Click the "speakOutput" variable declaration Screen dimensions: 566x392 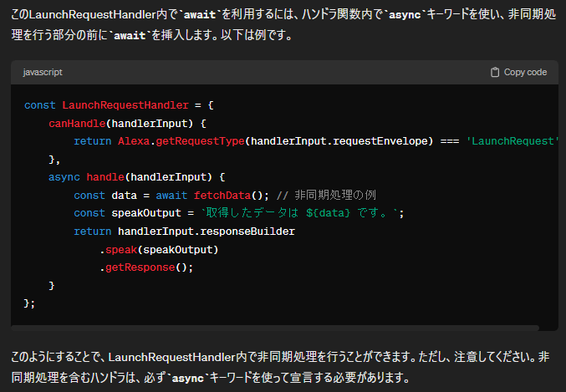click(x=146, y=213)
